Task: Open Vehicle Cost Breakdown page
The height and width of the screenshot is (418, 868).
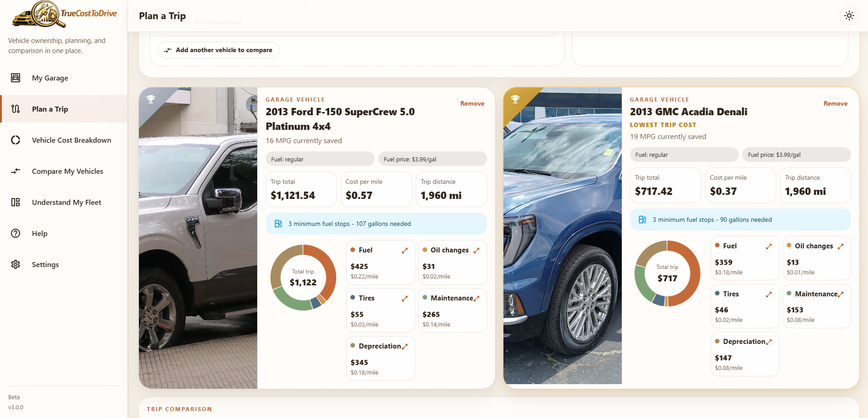Action: point(64,140)
